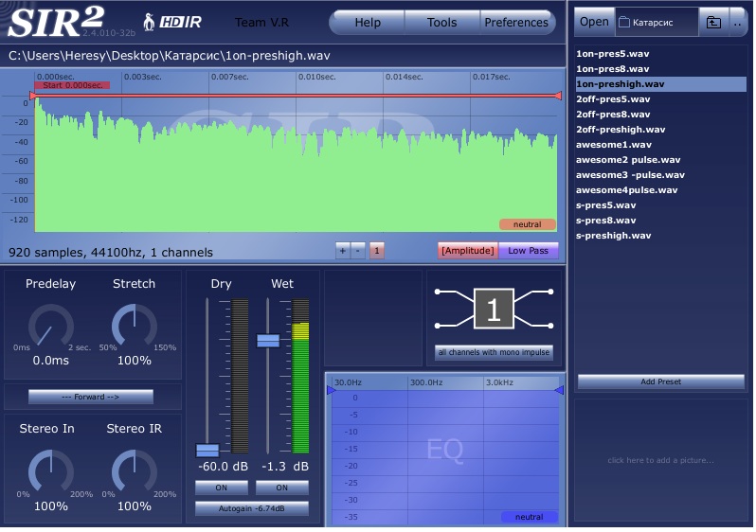
Task: Reset waveform zoom with 1 button
Action: [x=377, y=251]
